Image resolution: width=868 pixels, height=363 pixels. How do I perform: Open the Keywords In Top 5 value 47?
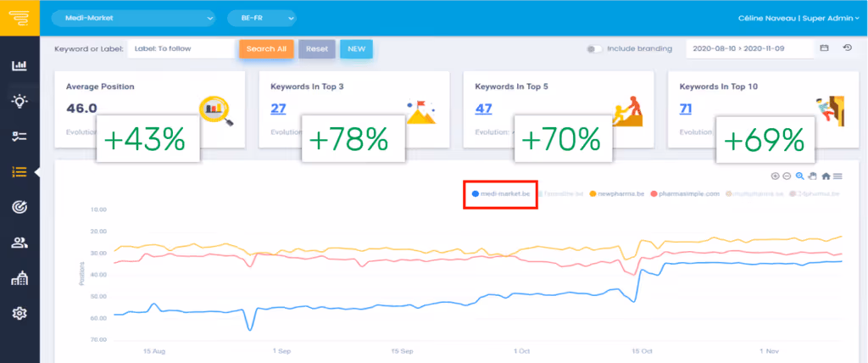tap(483, 108)
